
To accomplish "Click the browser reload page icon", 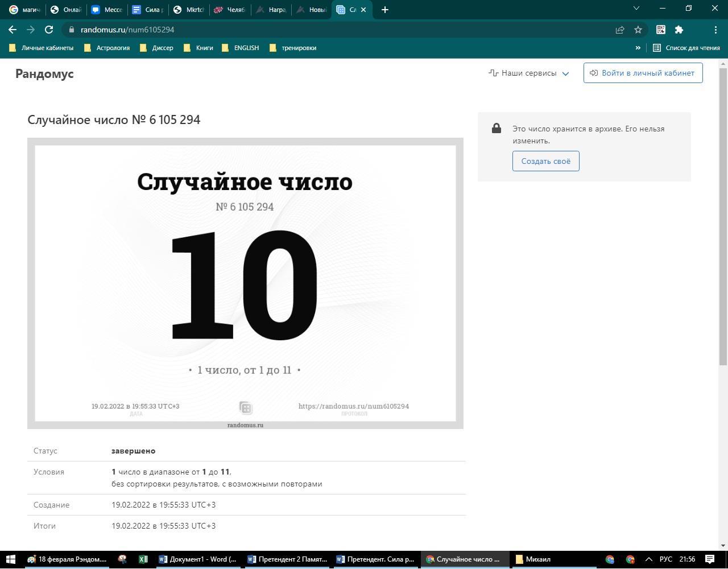I will [49, 30].
